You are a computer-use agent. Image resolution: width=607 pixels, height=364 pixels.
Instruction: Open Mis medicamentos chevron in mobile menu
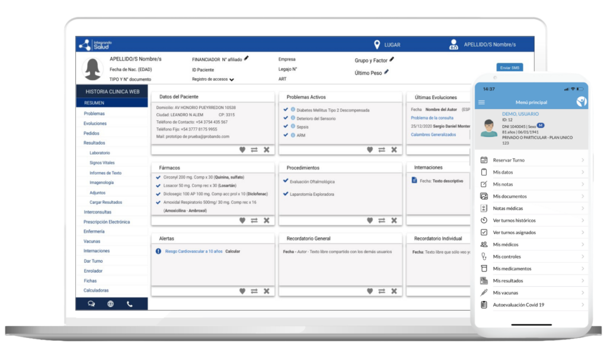tap(583, 269)
